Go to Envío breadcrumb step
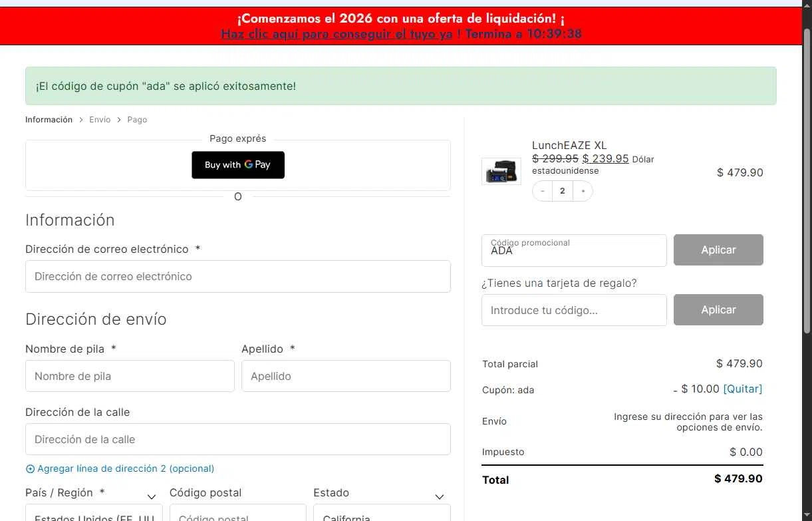Viewport: 812px width, 521px height. 100,120
